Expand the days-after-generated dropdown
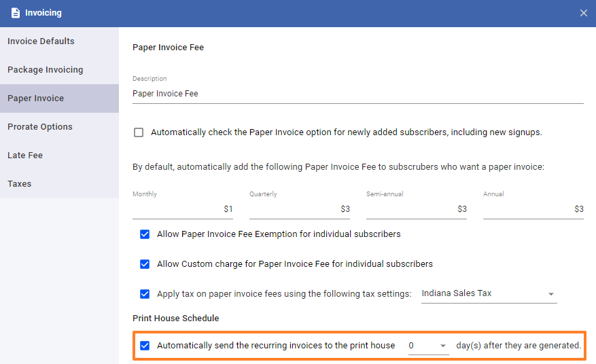Image resolution: width=596 pixels, height=364 pixels. 428,346
